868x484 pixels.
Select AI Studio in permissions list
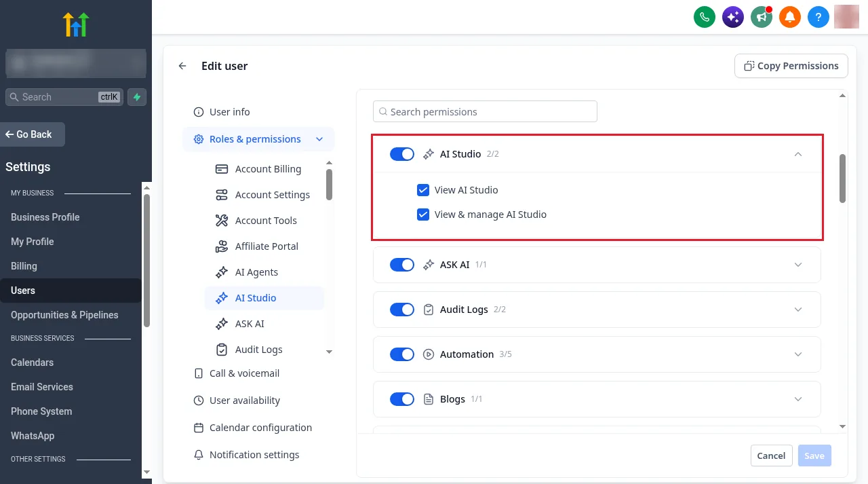click(264, 298)
